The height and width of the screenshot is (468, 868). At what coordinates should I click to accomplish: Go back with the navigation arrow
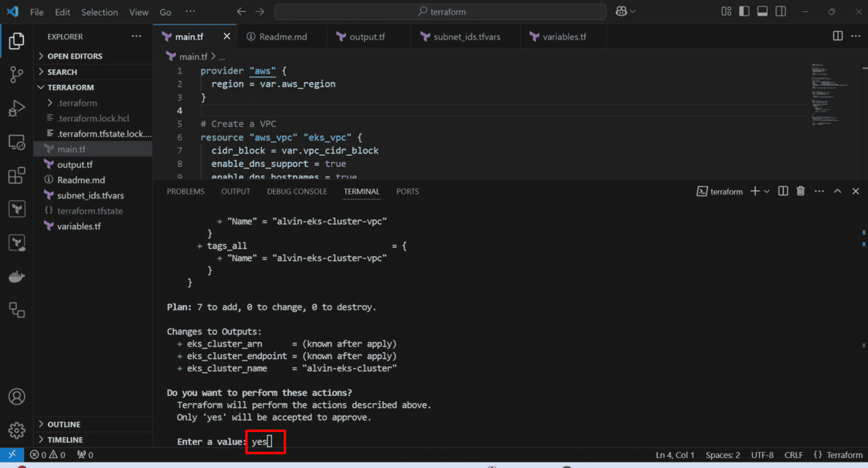241,12
